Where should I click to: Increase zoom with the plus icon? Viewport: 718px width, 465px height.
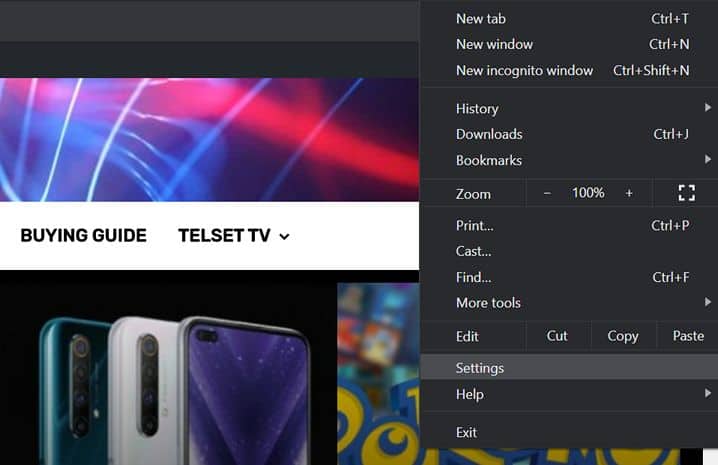(629, 193)
